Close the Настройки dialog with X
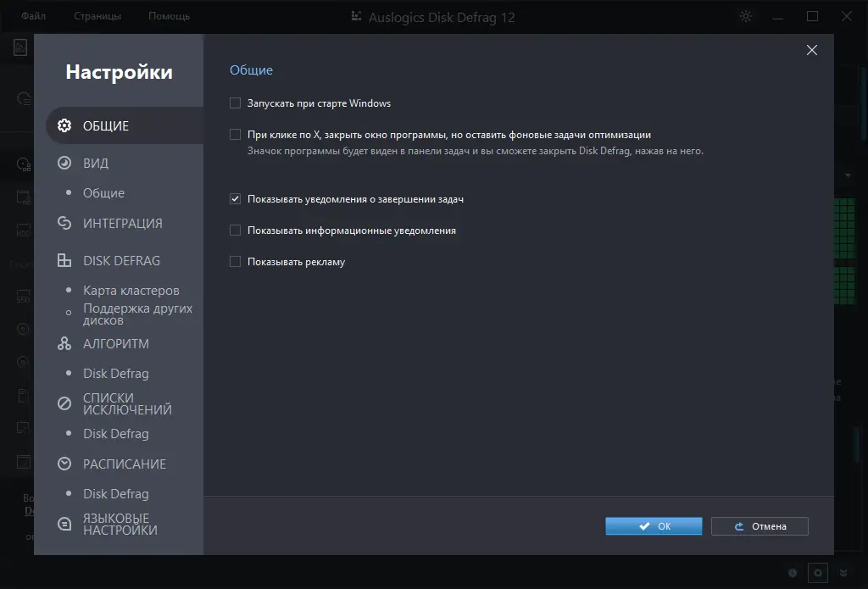Image resolution: width=868 pixels, height=589 pixels. 812,50
